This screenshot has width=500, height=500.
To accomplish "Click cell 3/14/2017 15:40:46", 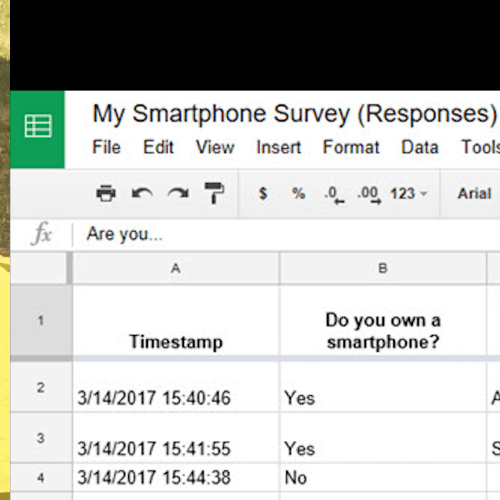I will point(176,387).
